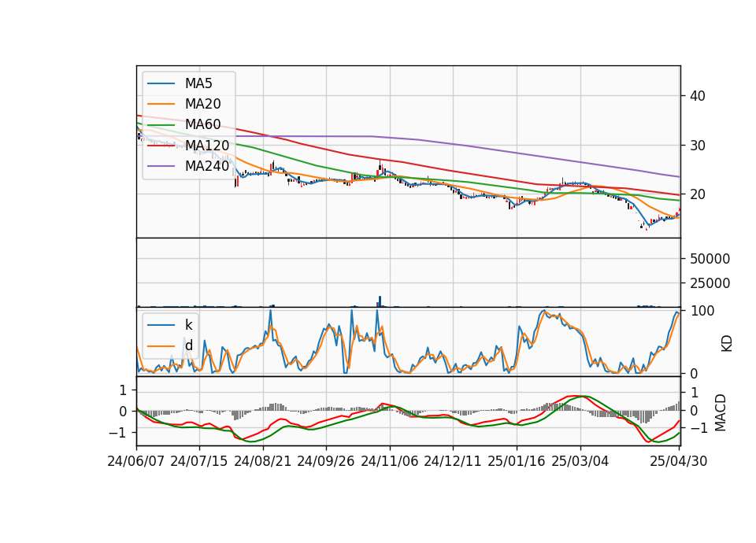Image resolution: width=756 pixels, height=543 pixels.
Task: Click the tallest volume bar near 24/11/06
Action: pos(380,301)
